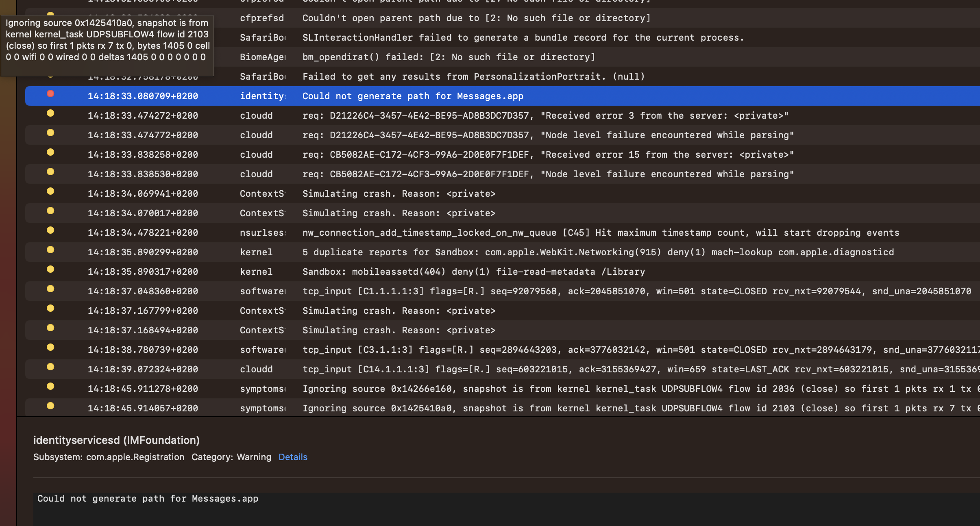Click the message text in bottom detail pane
The height and width of the screenshot is (526, 980).
pyautogui.click(x=148, y=498)
